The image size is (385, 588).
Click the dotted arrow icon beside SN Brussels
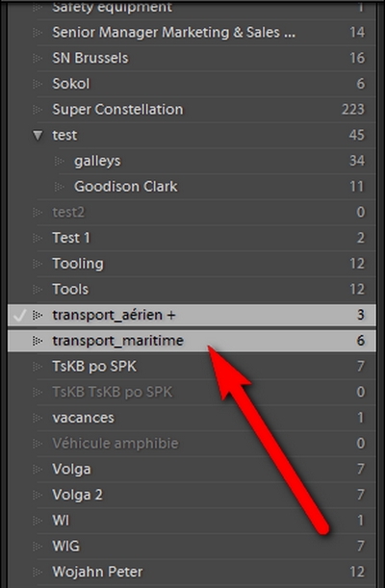point(38,58)
